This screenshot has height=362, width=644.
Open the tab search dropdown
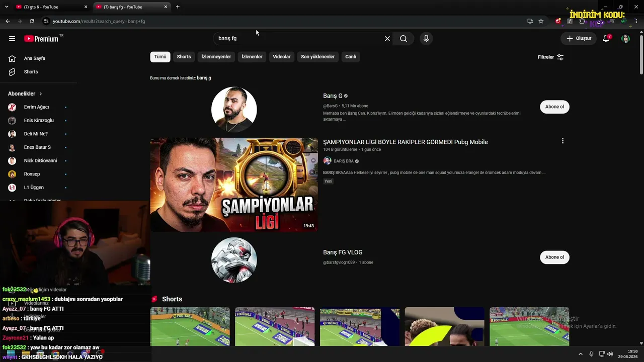(x=6, y=7)
